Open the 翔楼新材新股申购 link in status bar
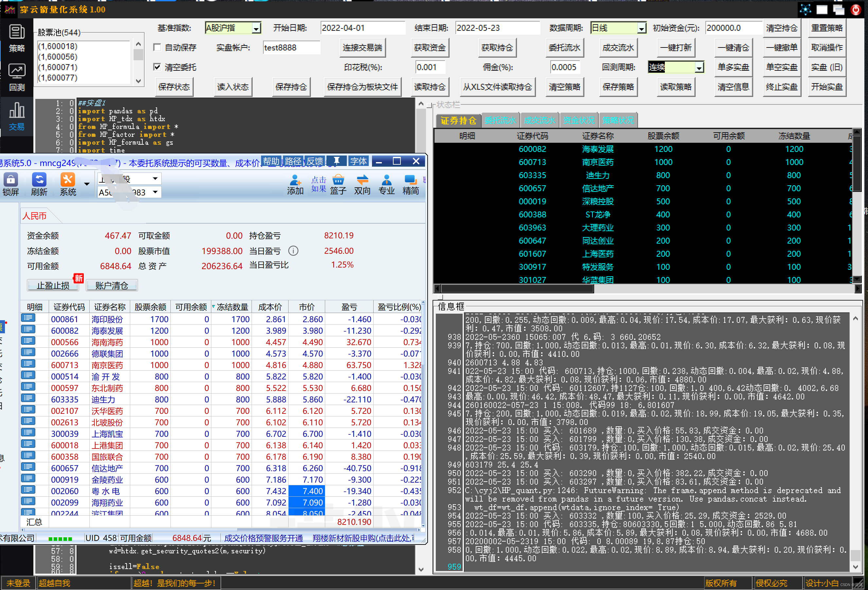This screenshot has height=590, width=868. click(x=363, y=538)
